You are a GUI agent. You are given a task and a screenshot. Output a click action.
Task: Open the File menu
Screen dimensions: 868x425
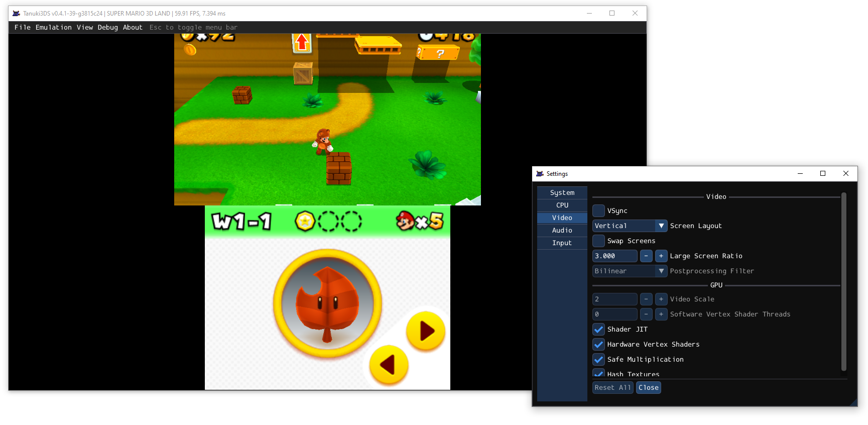[23, 28]
